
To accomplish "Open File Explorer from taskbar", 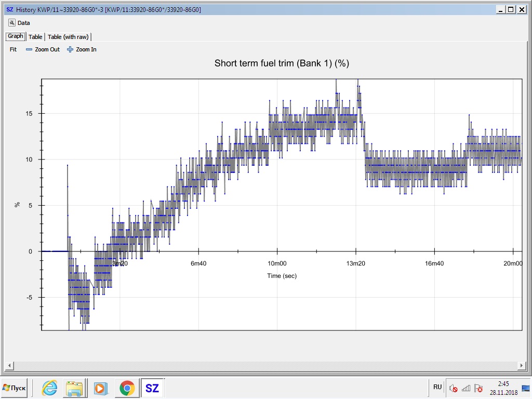I will click(x=74, y=388).
